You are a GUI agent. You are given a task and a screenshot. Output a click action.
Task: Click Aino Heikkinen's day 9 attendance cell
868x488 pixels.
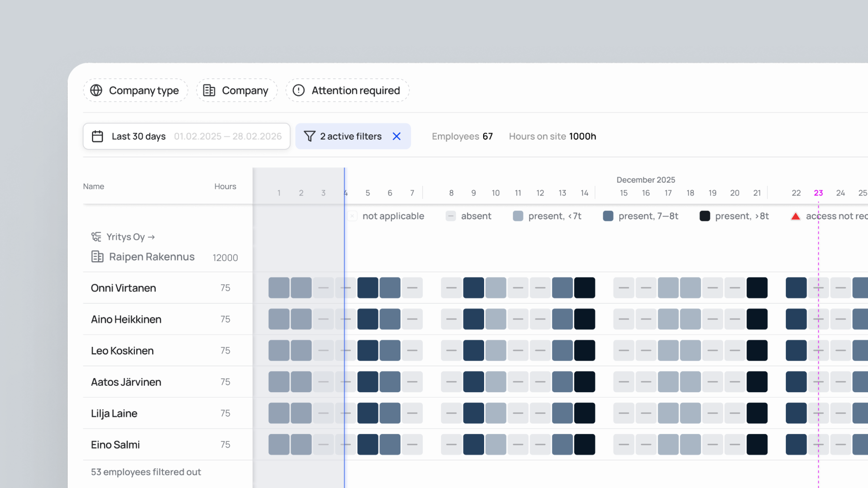[473, 319]
